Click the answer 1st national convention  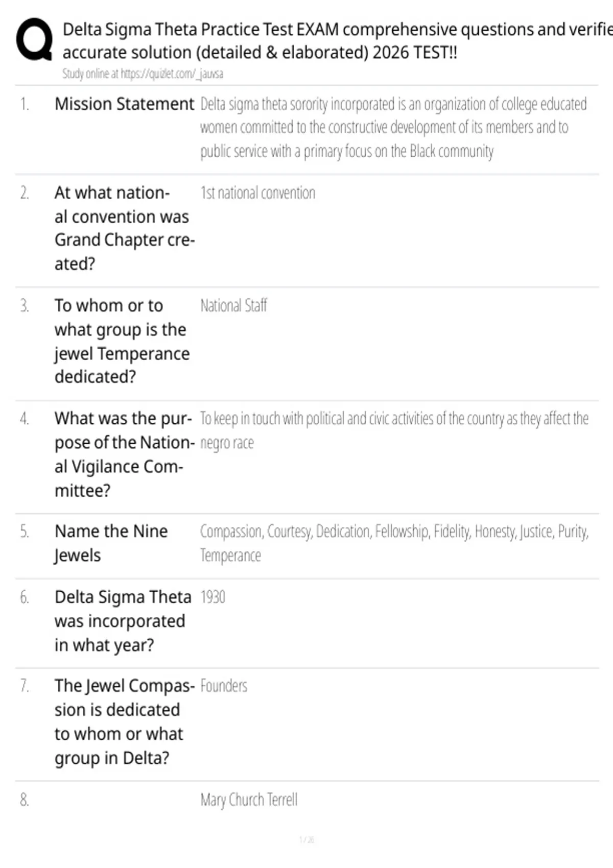click(257, 193)
